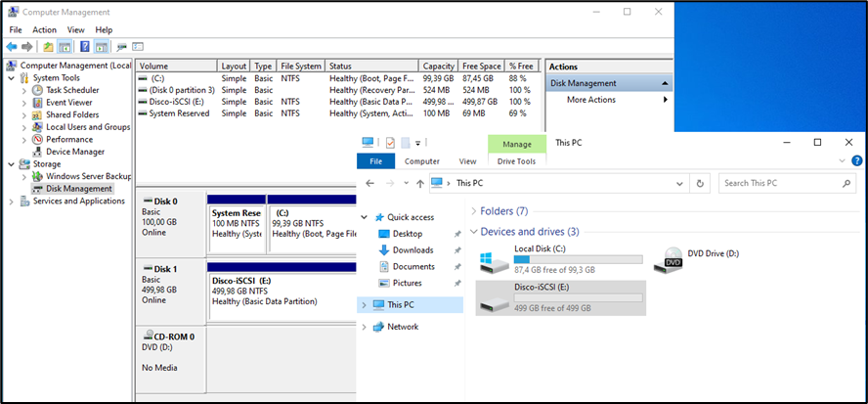Select Event Viewer in System Tools

[x=68, y=102]
